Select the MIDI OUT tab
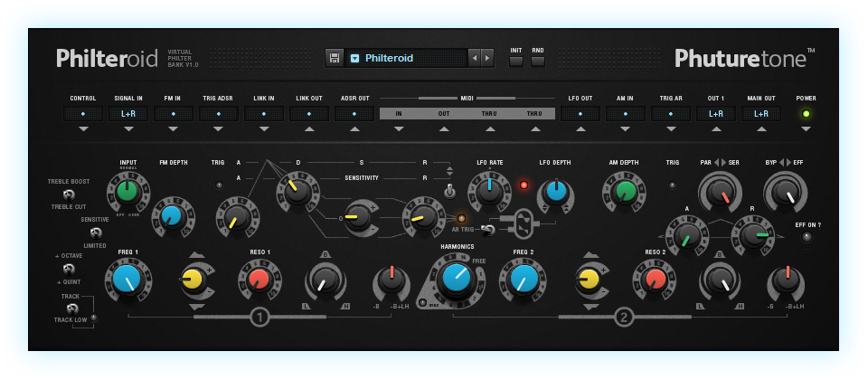The image size is (868, 380). click(444, 114)
